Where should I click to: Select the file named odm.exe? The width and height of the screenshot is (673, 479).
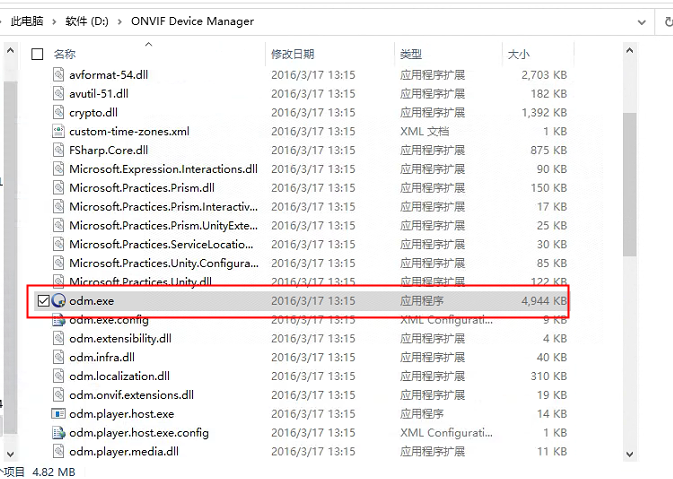pos(91,301)
